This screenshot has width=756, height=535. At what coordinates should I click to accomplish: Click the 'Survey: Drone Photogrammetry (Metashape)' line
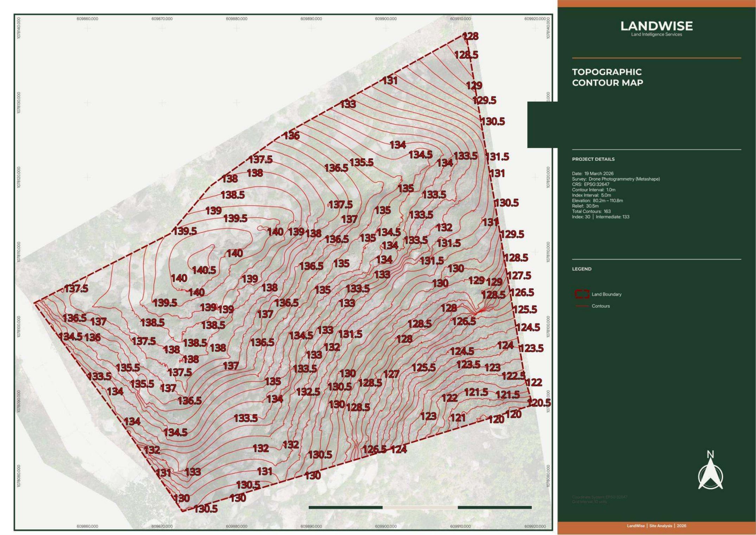pos(616,179)
